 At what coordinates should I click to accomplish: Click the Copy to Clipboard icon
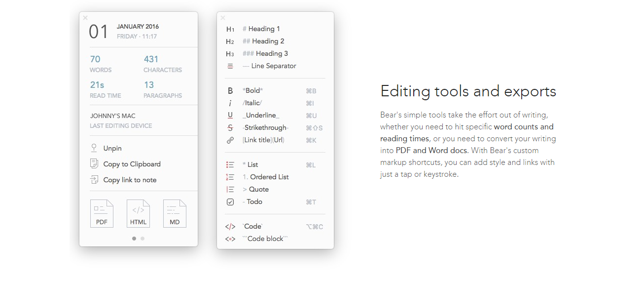click(x=94, y=164)
